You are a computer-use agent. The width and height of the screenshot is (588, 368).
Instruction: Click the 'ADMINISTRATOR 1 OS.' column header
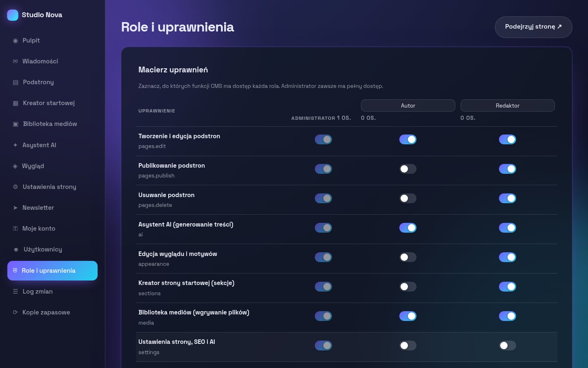[321, 118]
